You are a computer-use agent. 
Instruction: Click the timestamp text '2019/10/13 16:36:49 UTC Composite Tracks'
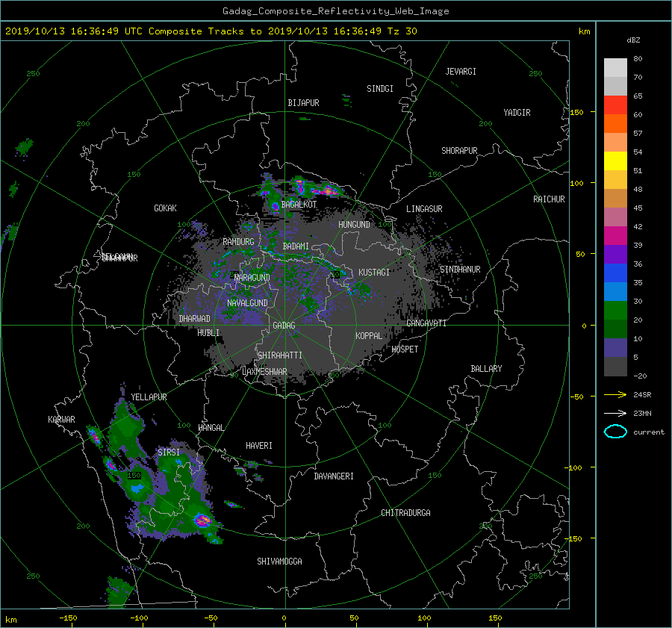[x=125, y=31]
